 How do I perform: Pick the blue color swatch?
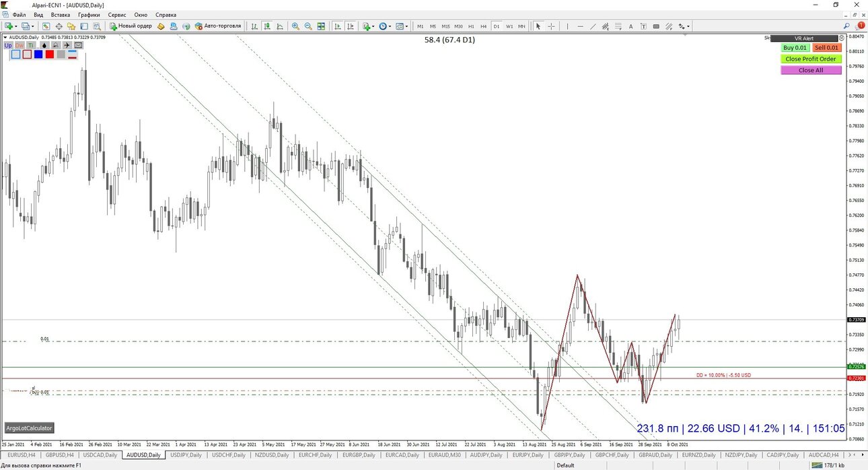coord(38,54)
